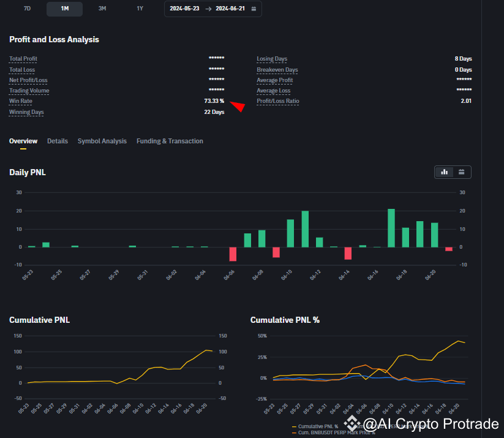Click the Daily PNL heading
This screenshot has height=438, width=504.
click(x=28, y=172)
